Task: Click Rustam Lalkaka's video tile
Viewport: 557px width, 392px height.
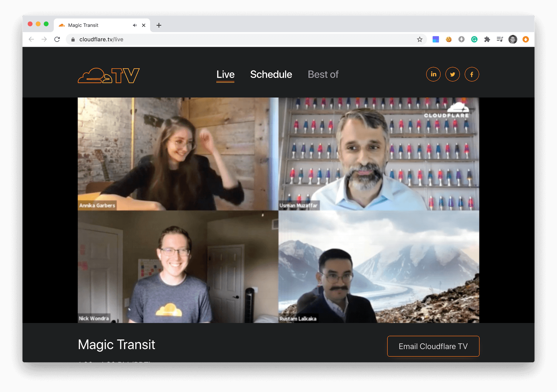Action: (x=379, y=267)
